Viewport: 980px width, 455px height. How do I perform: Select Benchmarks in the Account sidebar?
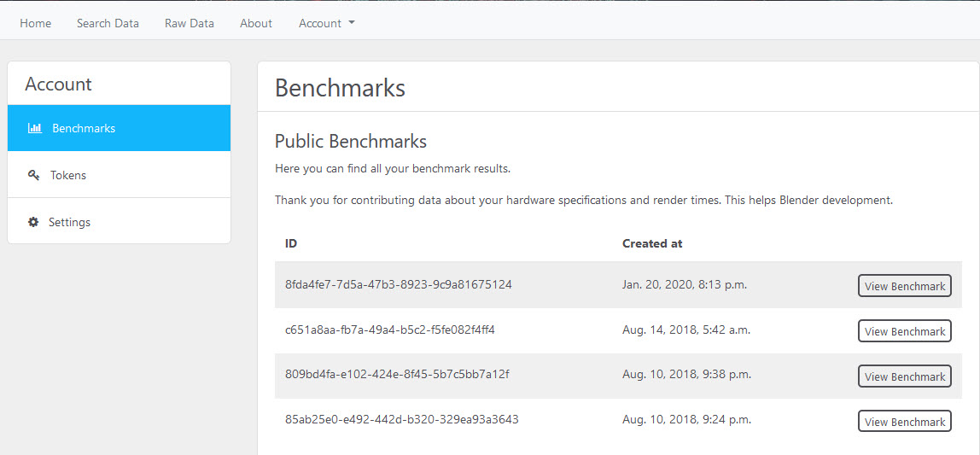click(119, 128)
